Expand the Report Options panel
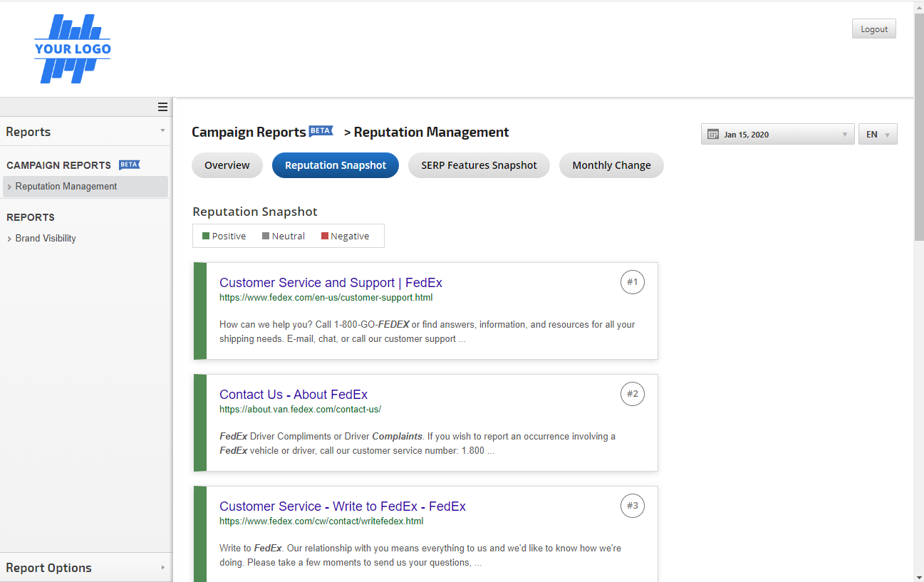 tap(85, 568)
